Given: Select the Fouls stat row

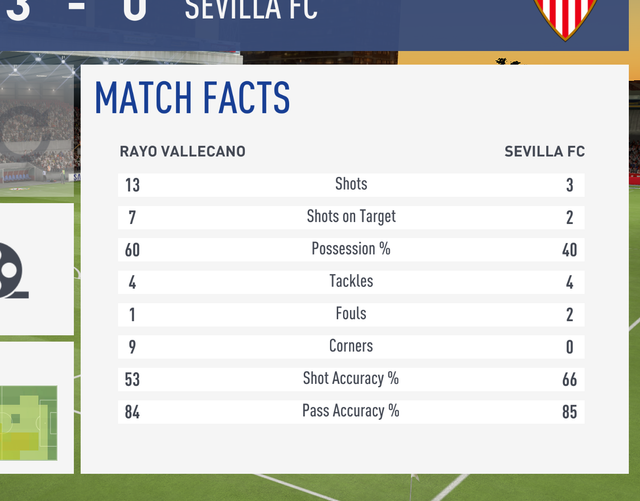Looking at the screenshot, I should click(x=351, y=313).
